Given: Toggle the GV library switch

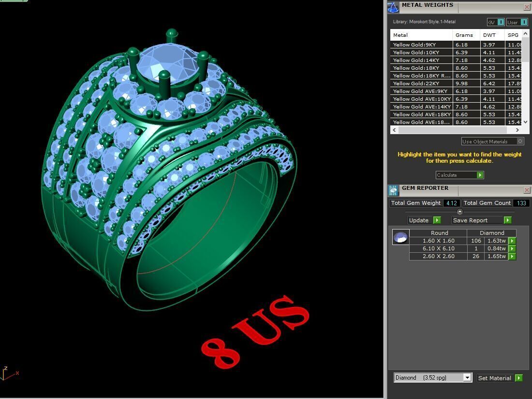Looking at the screenshot, I should tap(501, 22).
